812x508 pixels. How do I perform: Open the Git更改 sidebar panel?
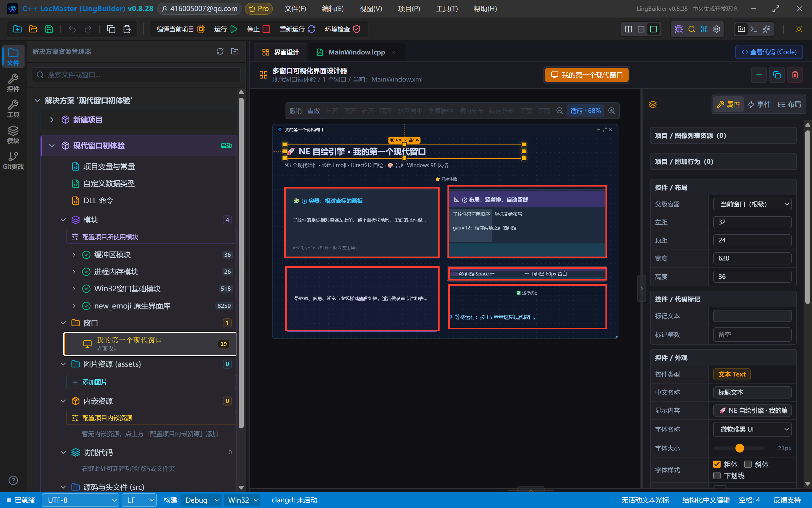pyautogui.click(x=13, y=160)
